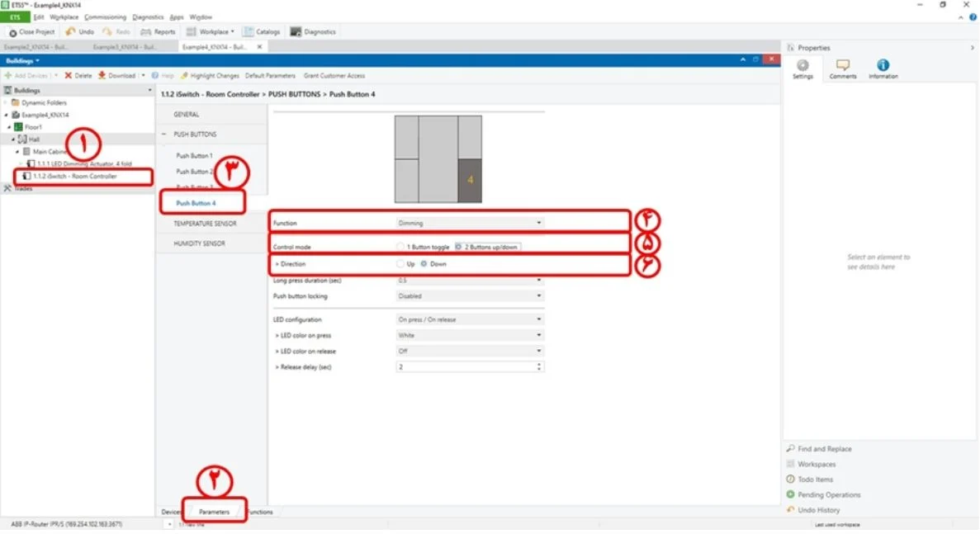Open the Information icon in Properties
Screen dimensions: 980x534
883,65
